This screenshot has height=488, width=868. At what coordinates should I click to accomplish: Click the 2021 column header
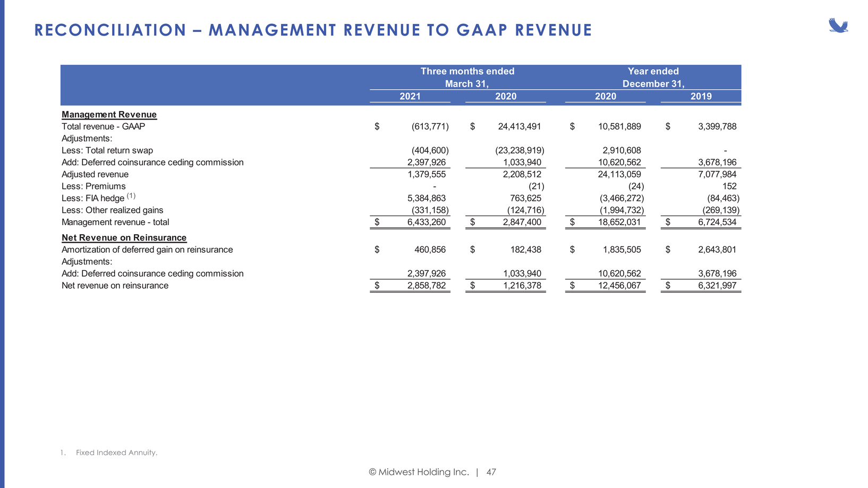click(410, 96)
